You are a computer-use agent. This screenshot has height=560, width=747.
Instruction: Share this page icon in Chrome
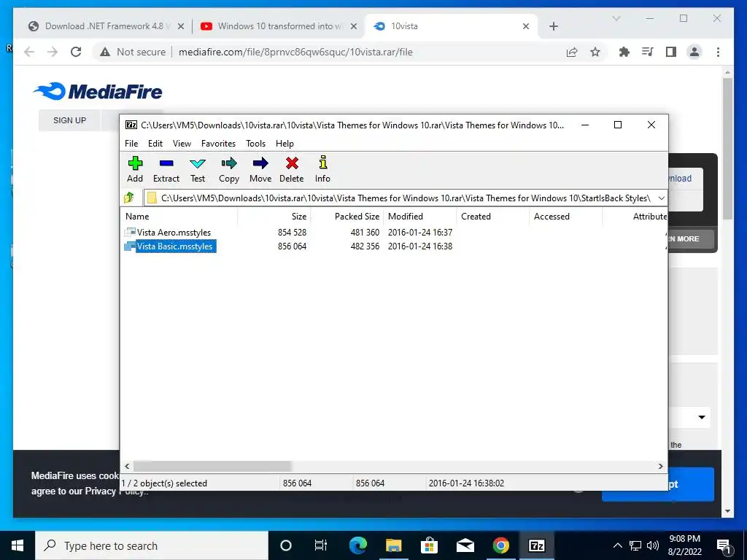coord(572,52)
